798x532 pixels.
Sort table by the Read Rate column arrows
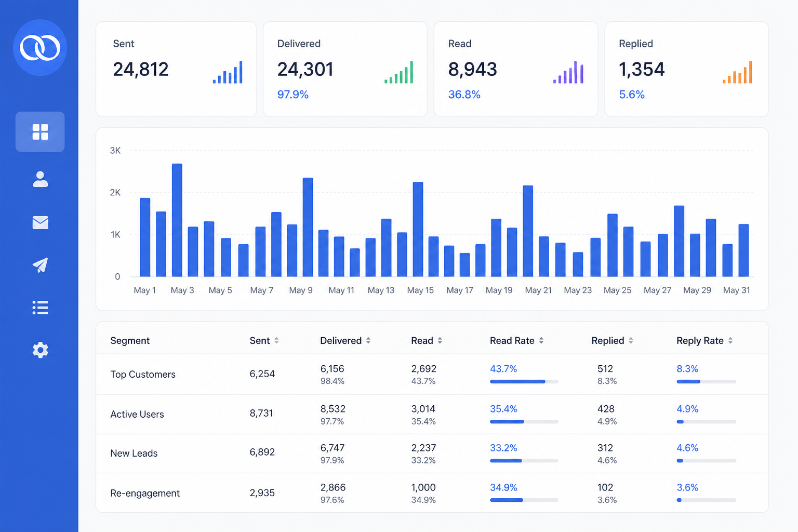pyautogui.click(x=541, y=340)
